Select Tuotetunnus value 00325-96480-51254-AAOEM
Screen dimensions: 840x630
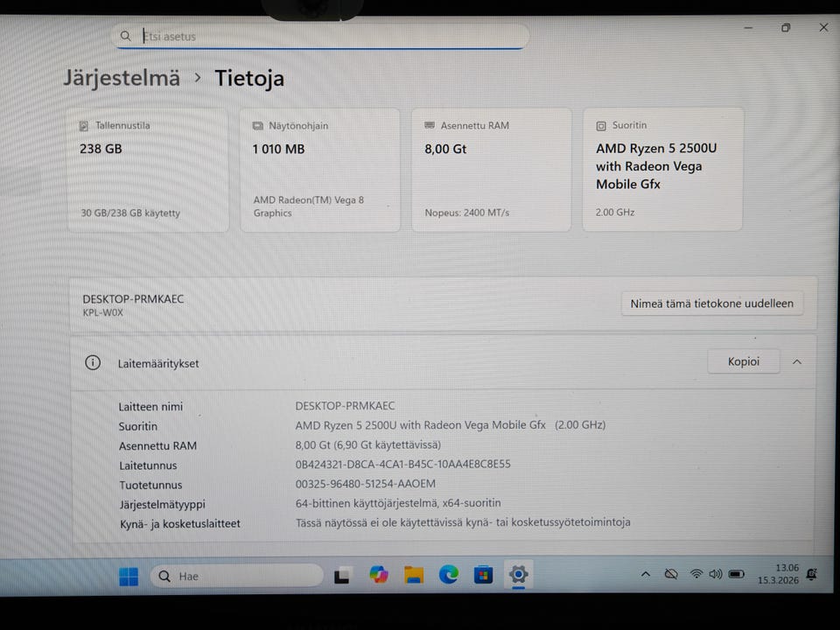366,484
